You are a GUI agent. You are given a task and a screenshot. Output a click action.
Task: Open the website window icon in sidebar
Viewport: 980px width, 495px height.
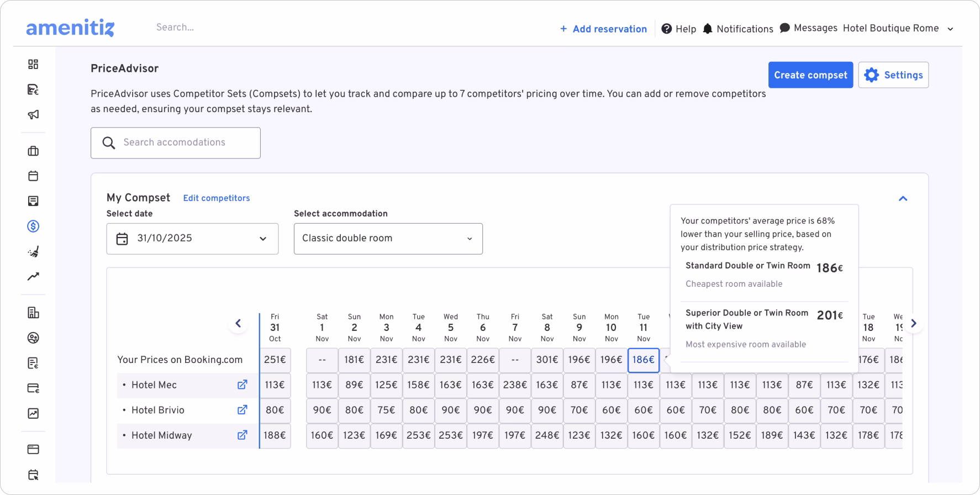click(33, 449)
